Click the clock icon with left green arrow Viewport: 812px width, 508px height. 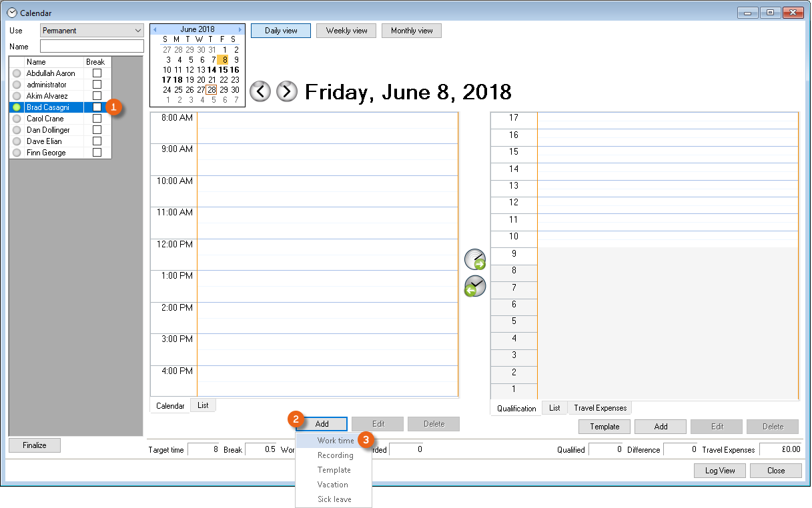tap(475, 286)
